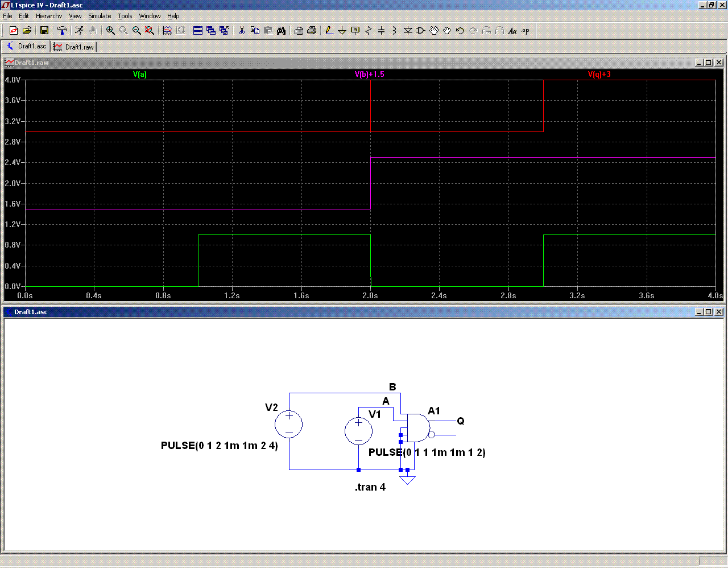
Task: Open the View menu
Action: pyautogui.click(x=75, y=16)
